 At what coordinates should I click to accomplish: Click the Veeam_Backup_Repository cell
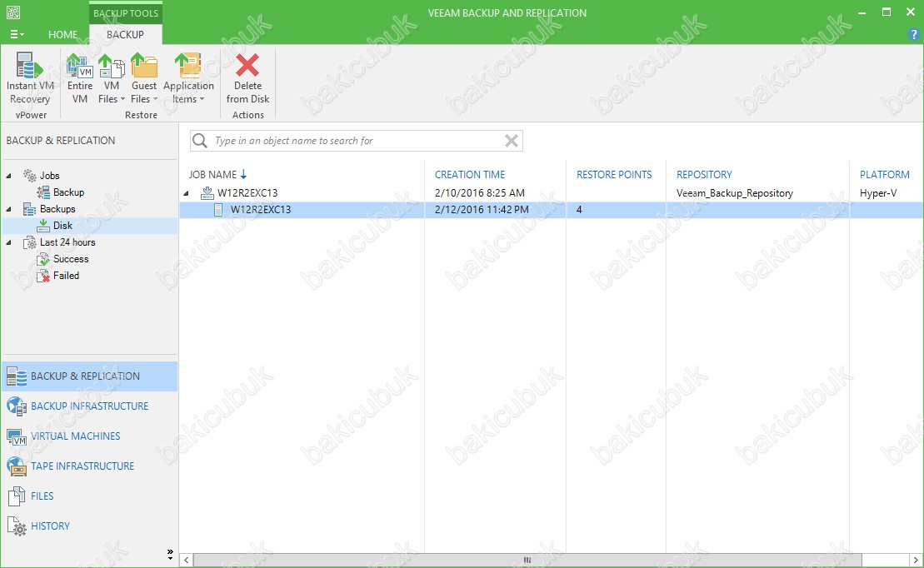(734, 193)
